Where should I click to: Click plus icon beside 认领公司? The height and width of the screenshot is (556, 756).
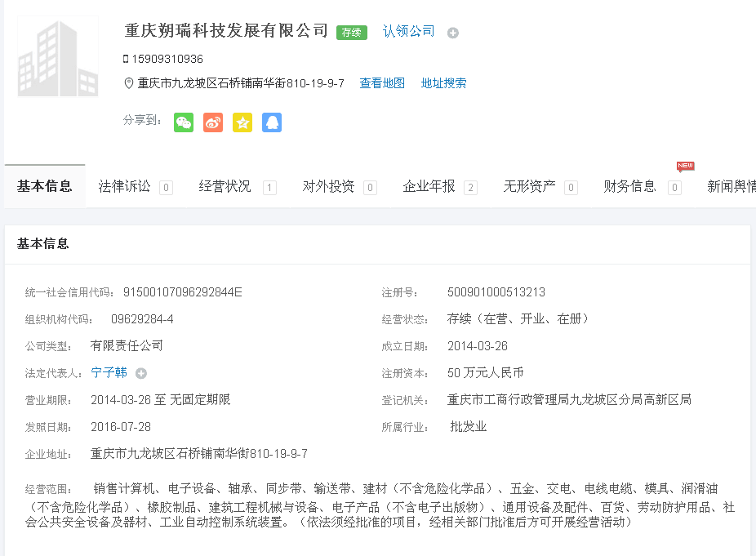coord(453,33)
